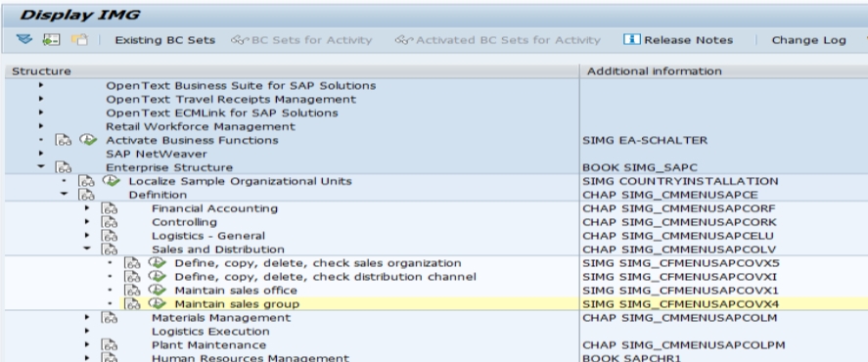Execute Maintain sales office activity

[158, 290]
